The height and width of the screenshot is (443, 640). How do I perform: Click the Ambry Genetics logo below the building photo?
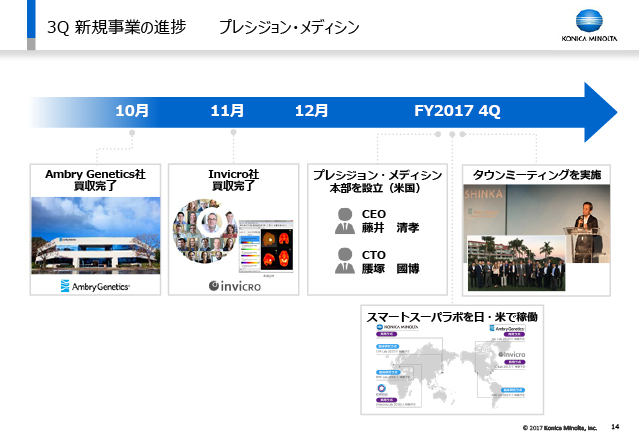(x=95, y=286)
